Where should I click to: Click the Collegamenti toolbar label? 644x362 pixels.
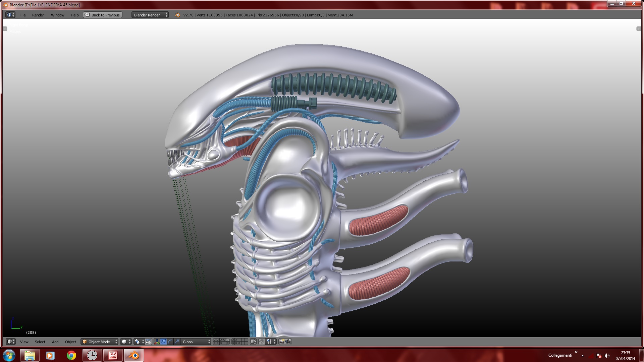[x=560, y=355]
